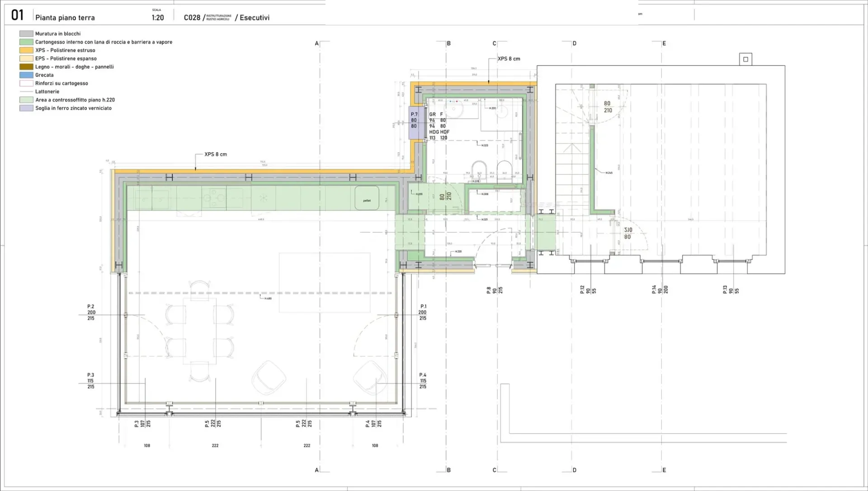Click the right-hand 'P.4 115 215' label
The width and height of the screenshot is (868, 491).
[x=423, y=381]
